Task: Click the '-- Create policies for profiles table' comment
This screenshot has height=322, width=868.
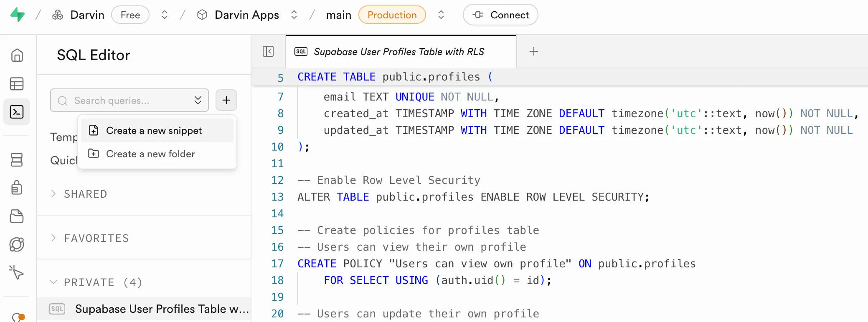Action: pyautogui.click(x=418, y=230)
